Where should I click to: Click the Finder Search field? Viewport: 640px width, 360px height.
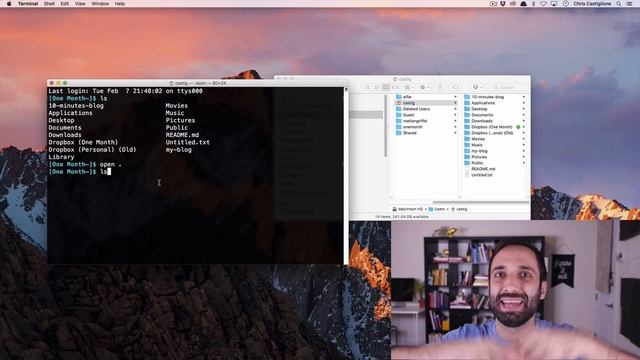click(x=508, y=87)
